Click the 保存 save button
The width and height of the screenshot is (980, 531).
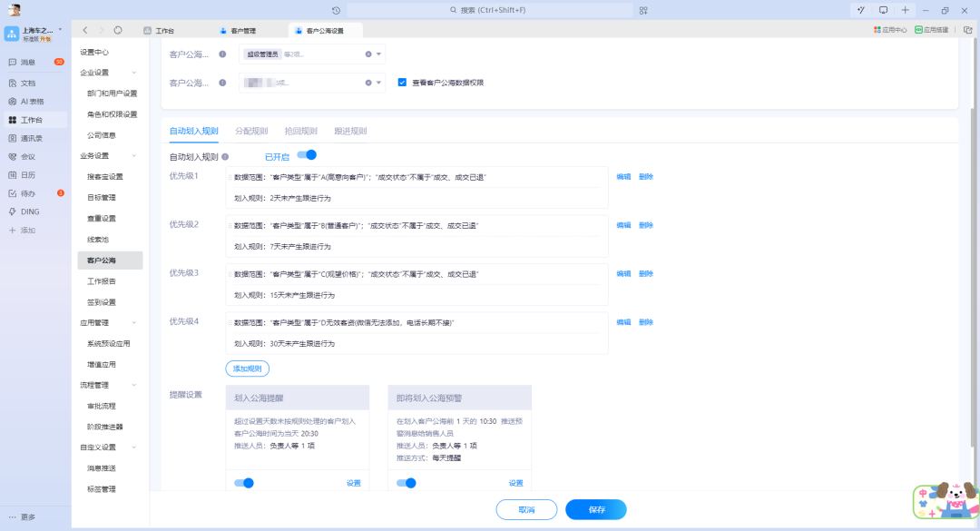point(596,509)
